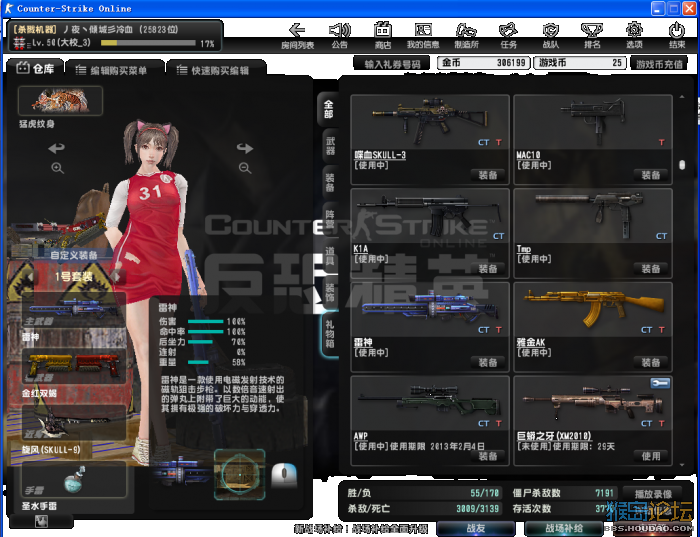The height and width of the screenshot is (537, 700).
Task: Open My Info (我的信息) icon
Action: [423, 36]
